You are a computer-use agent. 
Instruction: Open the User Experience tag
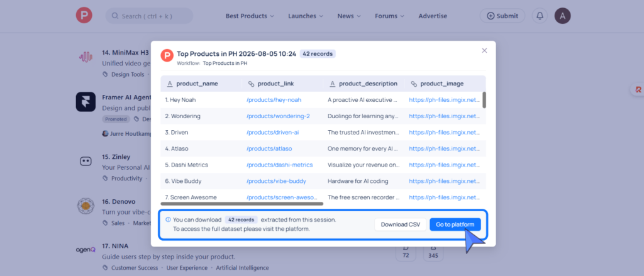187,268
